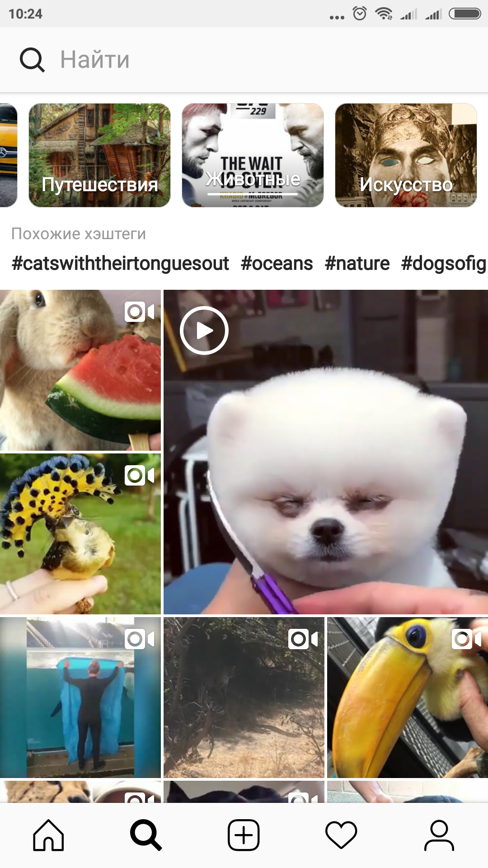The image size is (488, 868).
Task: Tap video camera icon on rabbit watermelon post
Action: coord(140,311)
